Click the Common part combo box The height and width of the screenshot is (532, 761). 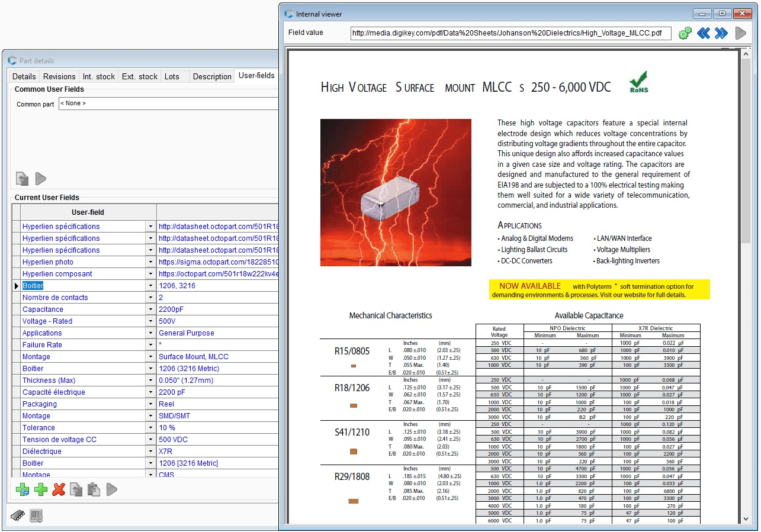pos(168,104)
